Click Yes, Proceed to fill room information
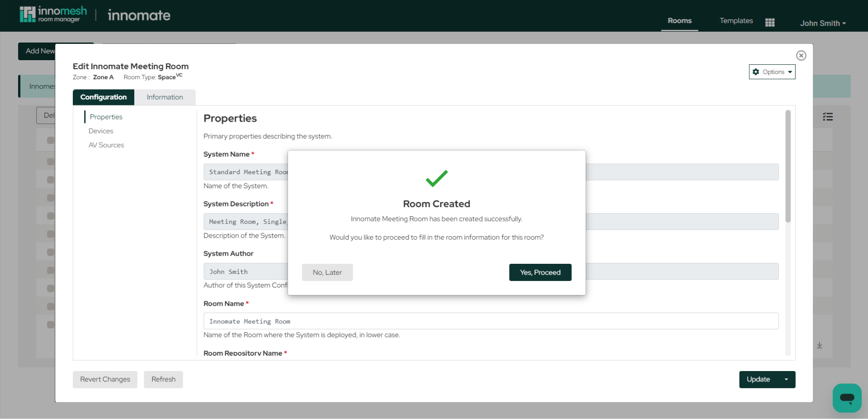 click(x=540, y=272)
